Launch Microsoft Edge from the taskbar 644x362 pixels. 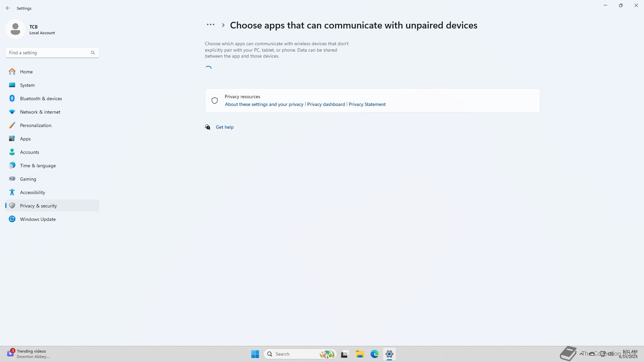(374, 354)
